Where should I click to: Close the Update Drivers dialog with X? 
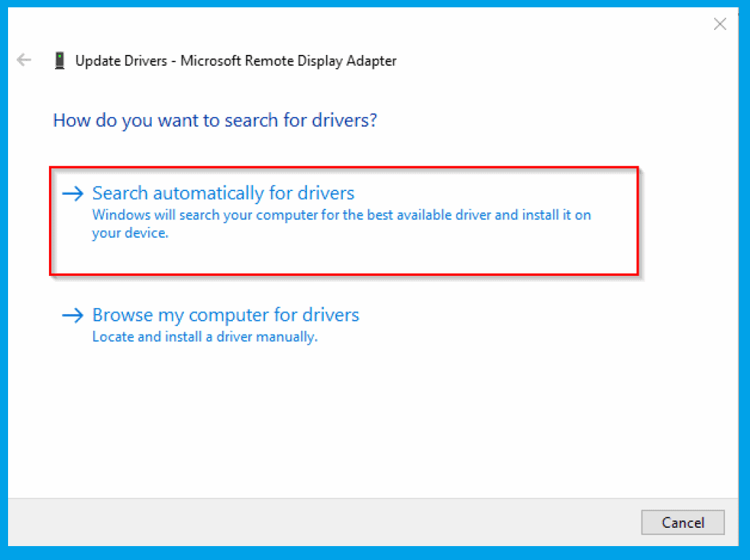pos(720,24)
